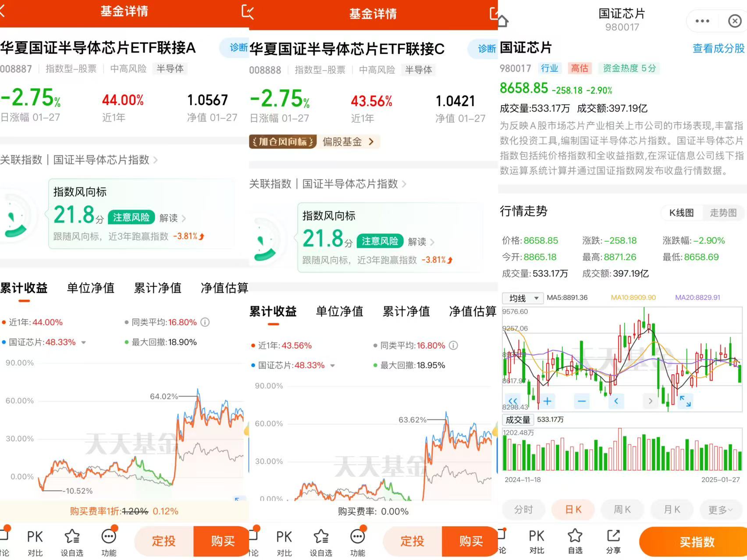Tap 半导体 tag under ETF联接A code

pos(170,69)
